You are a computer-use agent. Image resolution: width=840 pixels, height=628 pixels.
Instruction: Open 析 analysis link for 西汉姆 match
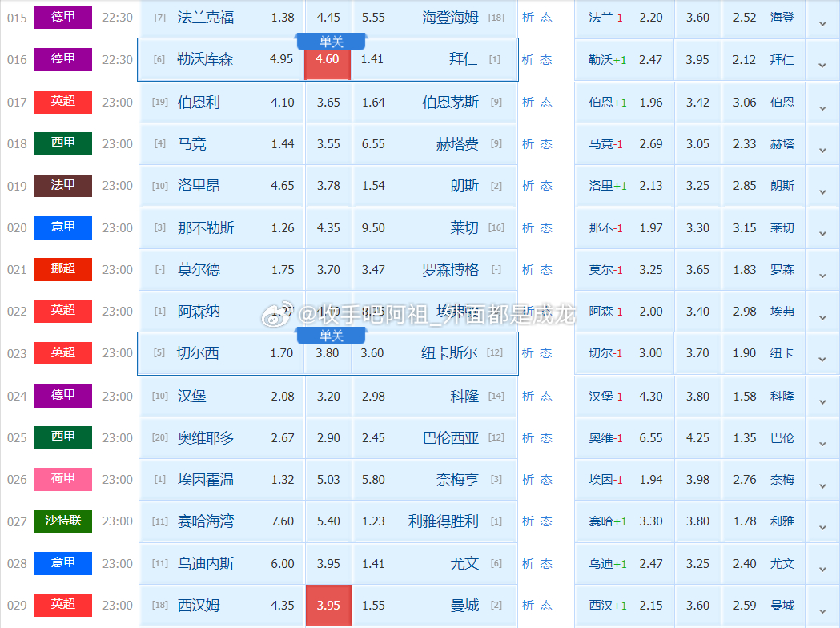click(529, 605)
